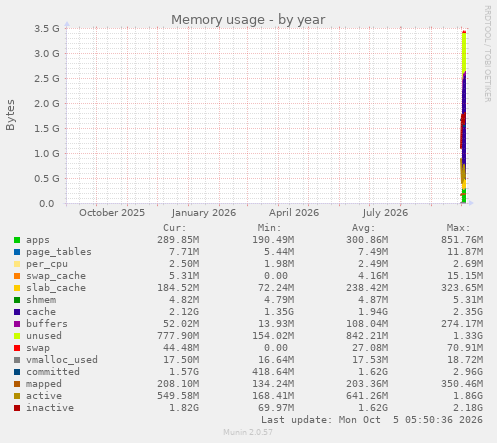
Task: Click the active avg value 641.26M
Action: [367, 396]
